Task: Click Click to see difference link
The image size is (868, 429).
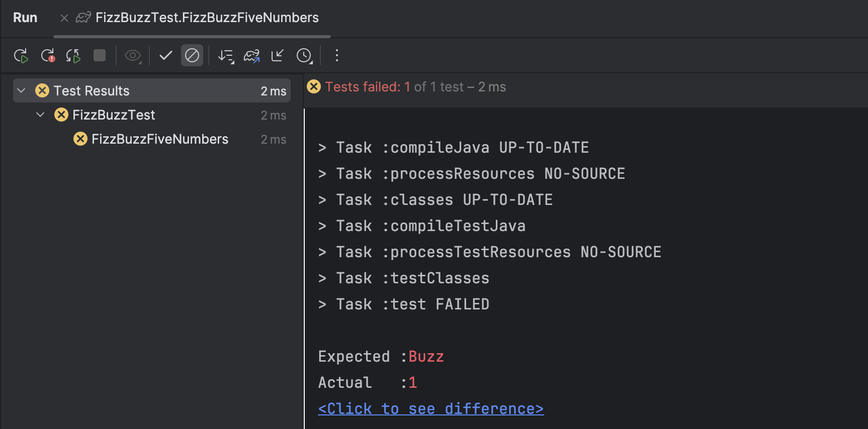Action: [430, 408]
